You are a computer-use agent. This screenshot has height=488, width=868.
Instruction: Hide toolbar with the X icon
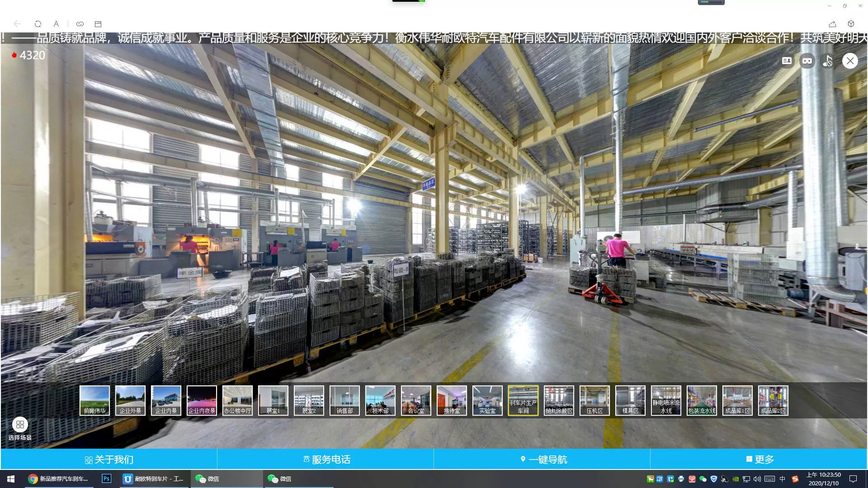point(850,61)
